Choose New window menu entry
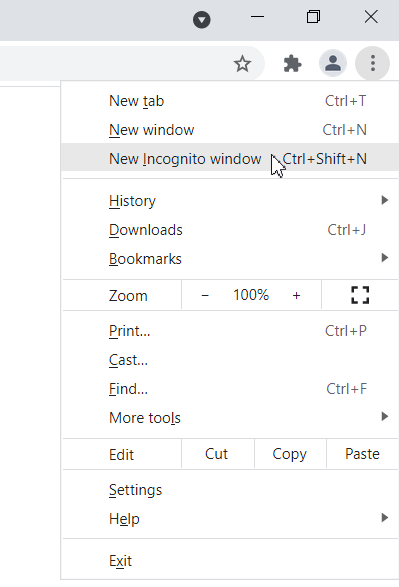Screen dimensions: 399x587 tap(230, 130)
